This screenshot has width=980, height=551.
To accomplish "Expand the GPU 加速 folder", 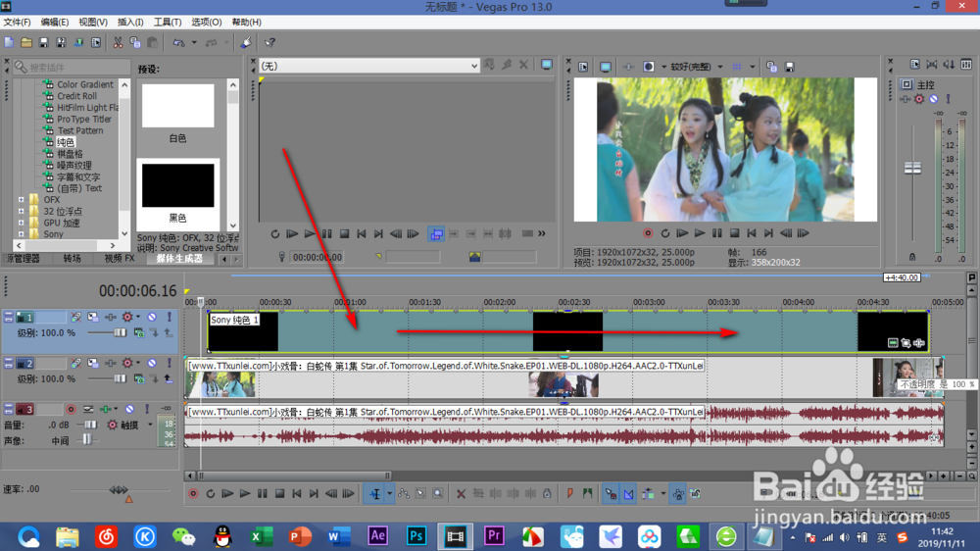I will 22,223.
